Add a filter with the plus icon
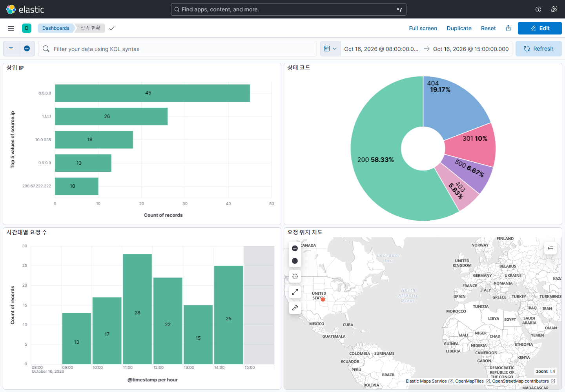Image resolution: width=565 pixels, height=392 pixels. click(27, 49)
